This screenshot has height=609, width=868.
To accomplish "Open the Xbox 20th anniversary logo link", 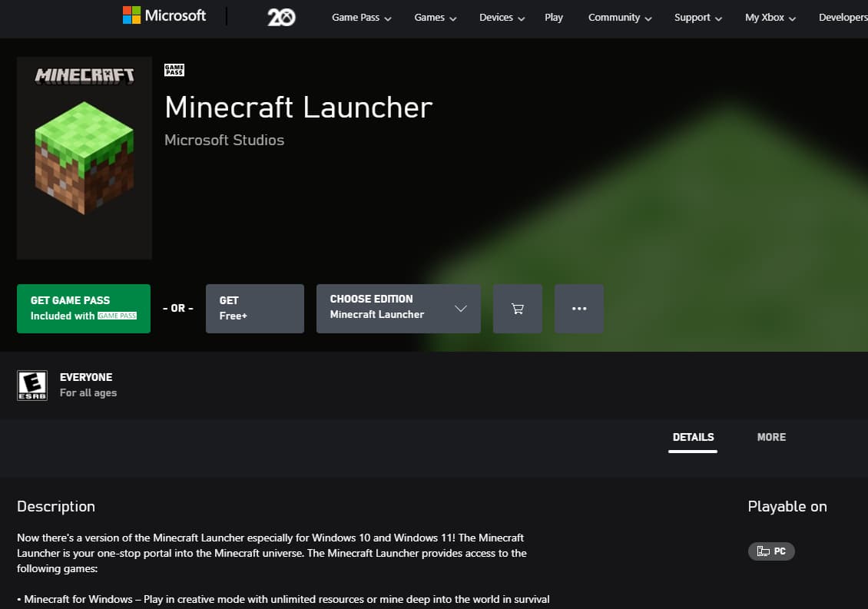I will point(281,17).
